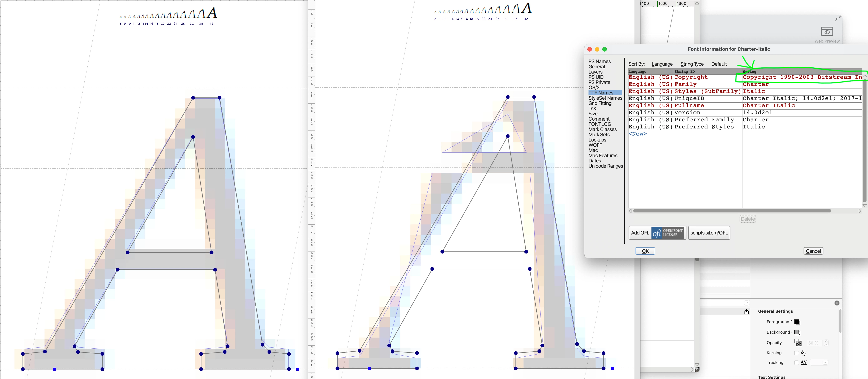
Task: Click the <New> row in names table
Action: pos(637,134)
